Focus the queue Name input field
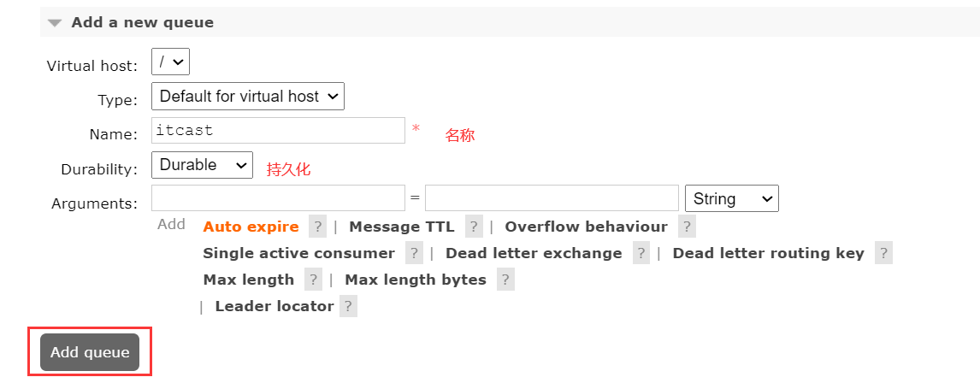This screenshot has height=383, width=980. click(278, 131)
